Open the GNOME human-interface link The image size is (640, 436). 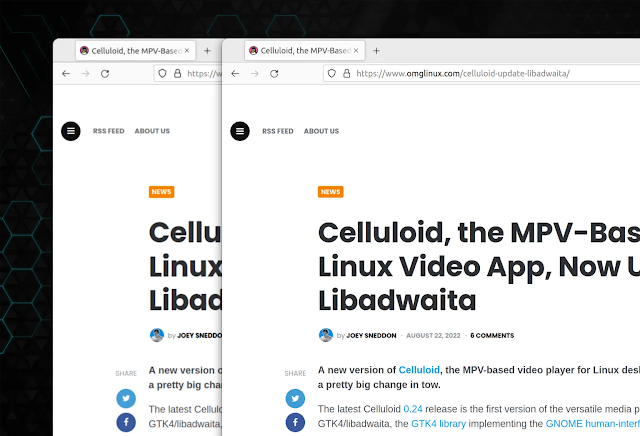(x=593, y=424)
